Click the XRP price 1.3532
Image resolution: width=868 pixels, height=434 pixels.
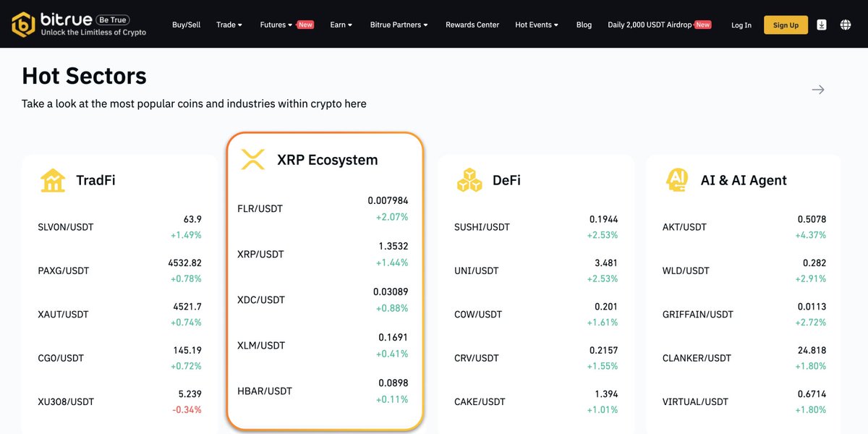(x=393, y=246)
